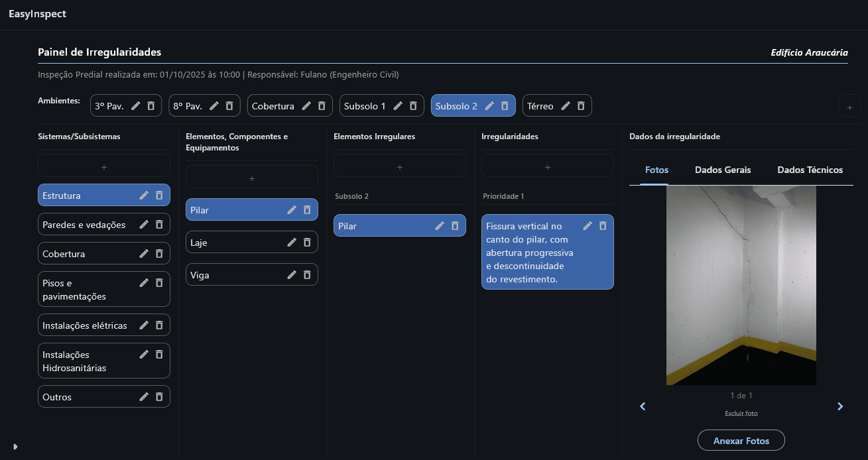This screenshot has width=868, height=460.
Task: Open the Dados Técnicos tab
Action: point(810,170)
